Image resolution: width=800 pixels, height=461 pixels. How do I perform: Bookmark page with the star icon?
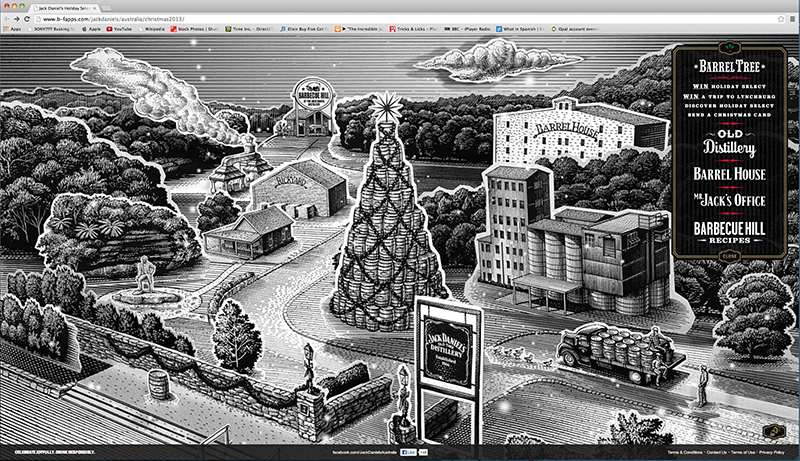(x=781, y=19)
